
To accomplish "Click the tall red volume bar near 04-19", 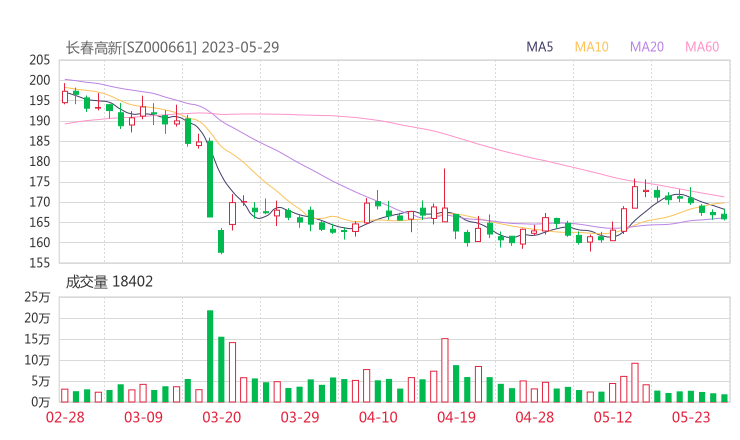I will click(445, 371).
